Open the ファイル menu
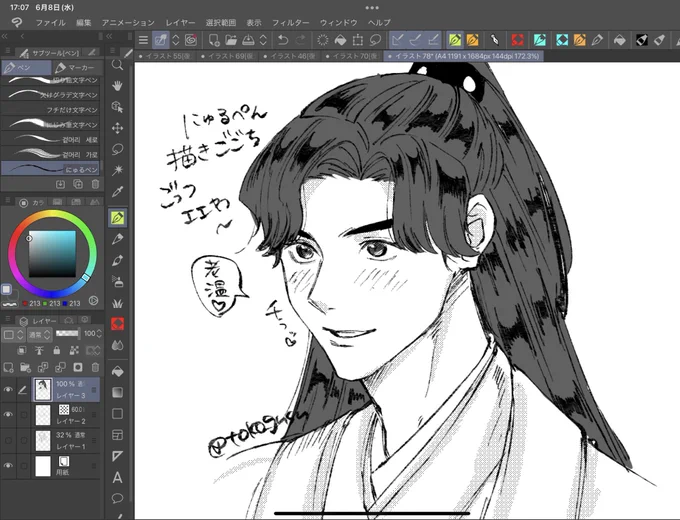680x520 pixels. click(50, 23)
